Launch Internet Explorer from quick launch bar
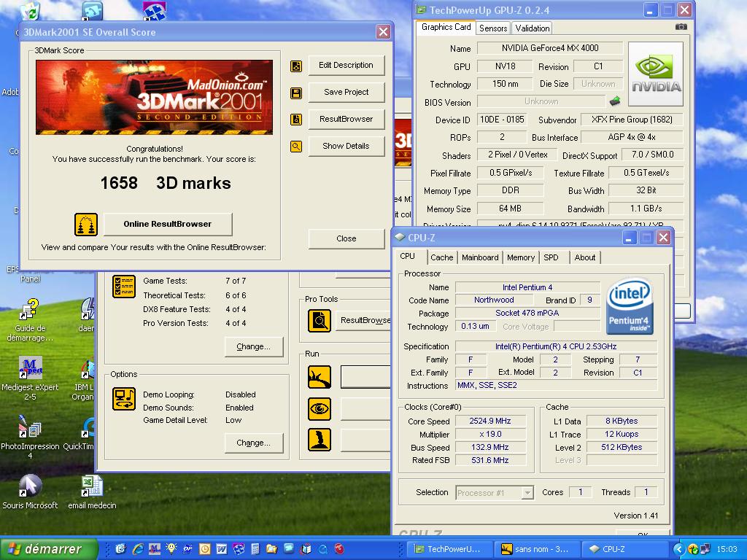 [138, 549]
